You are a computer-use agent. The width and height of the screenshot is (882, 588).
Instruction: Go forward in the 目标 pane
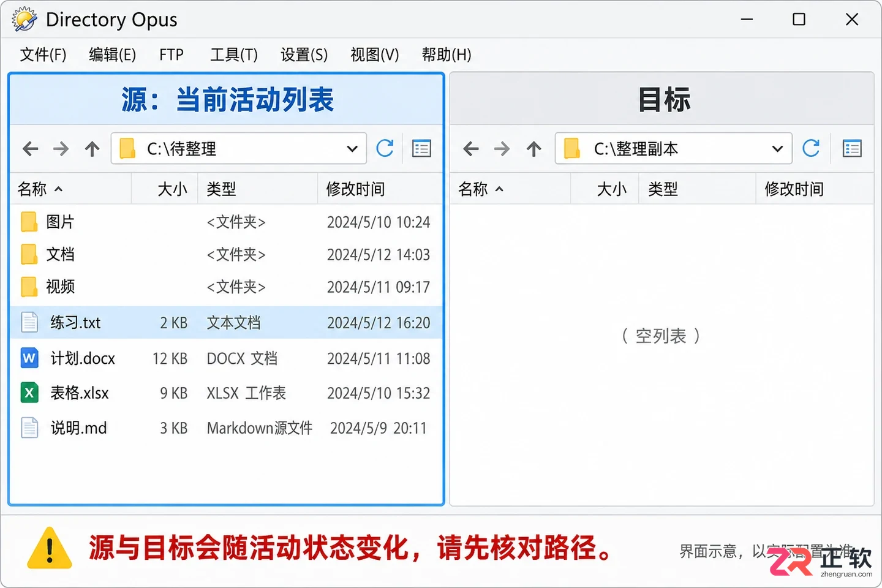click(502, 149)
